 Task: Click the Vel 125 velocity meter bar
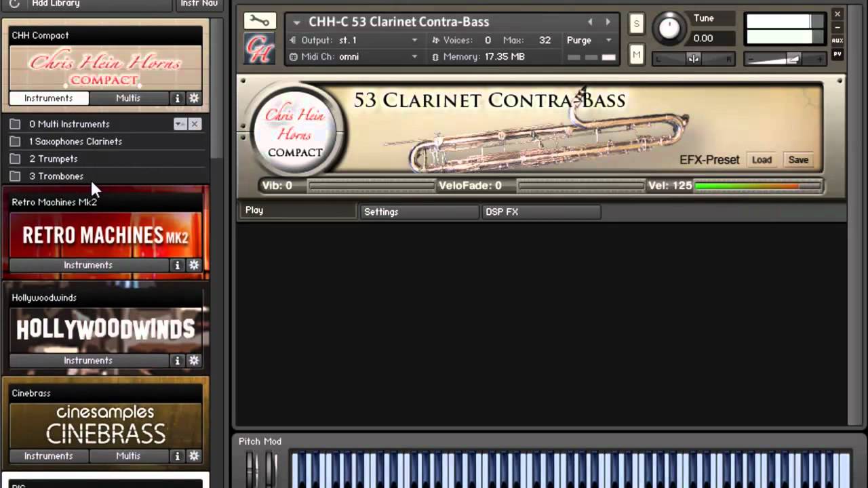758,186
